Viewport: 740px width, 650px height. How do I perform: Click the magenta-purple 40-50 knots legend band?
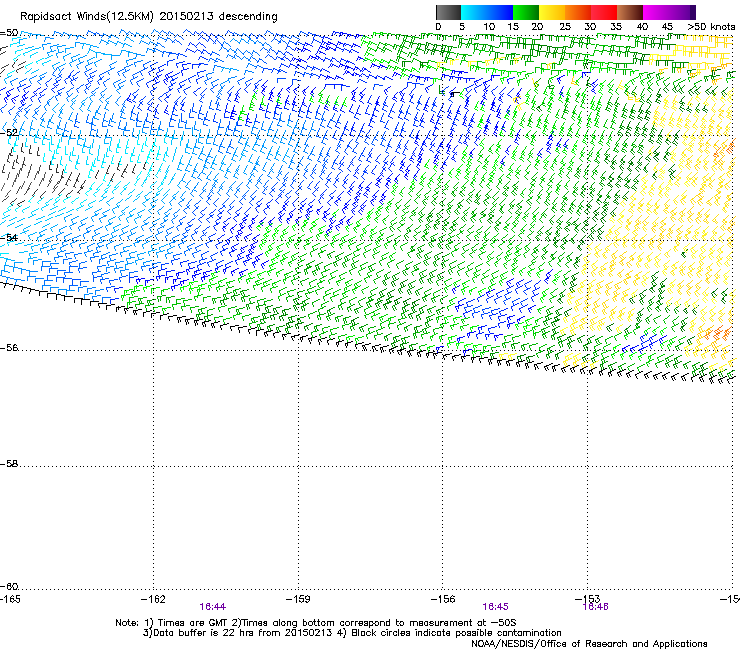point(669,12)
